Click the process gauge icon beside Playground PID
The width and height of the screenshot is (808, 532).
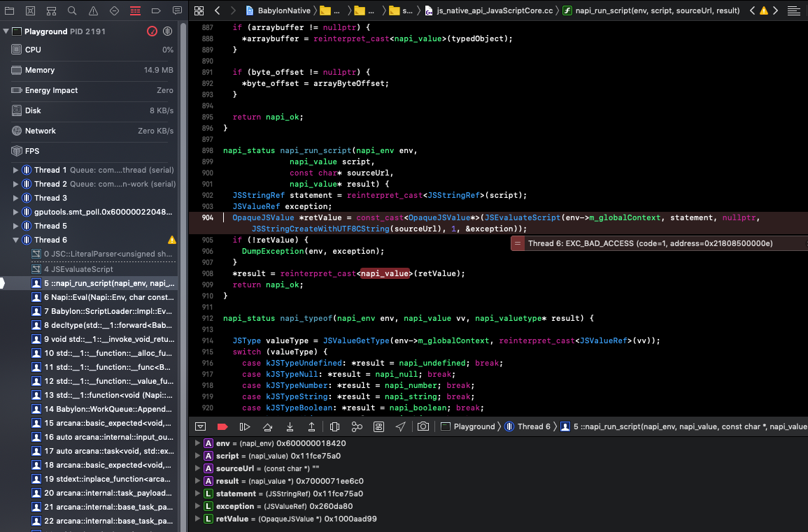[x=152, y=31]
